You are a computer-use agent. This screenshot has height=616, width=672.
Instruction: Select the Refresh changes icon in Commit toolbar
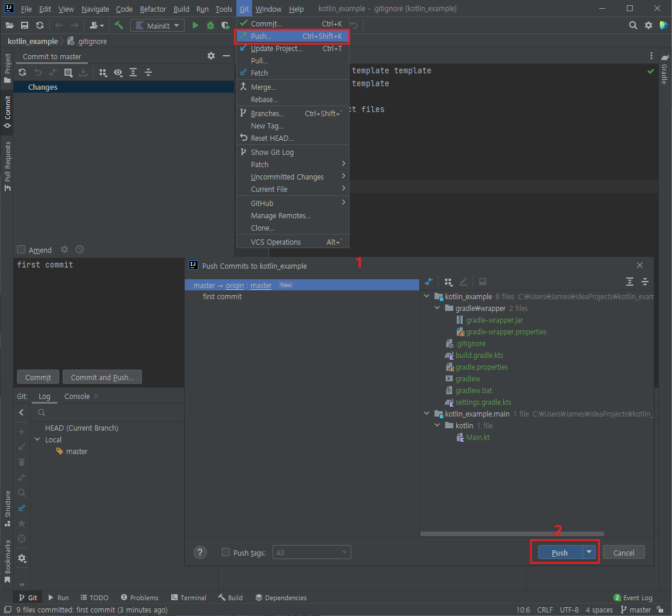click(x=22, y=72)
